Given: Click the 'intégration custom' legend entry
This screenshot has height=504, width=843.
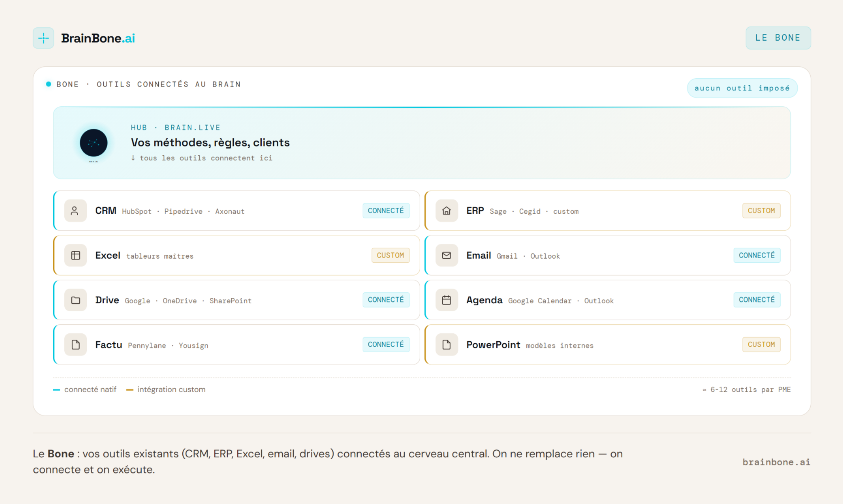Looking at the screenshot, I should [x=166, y=389].
